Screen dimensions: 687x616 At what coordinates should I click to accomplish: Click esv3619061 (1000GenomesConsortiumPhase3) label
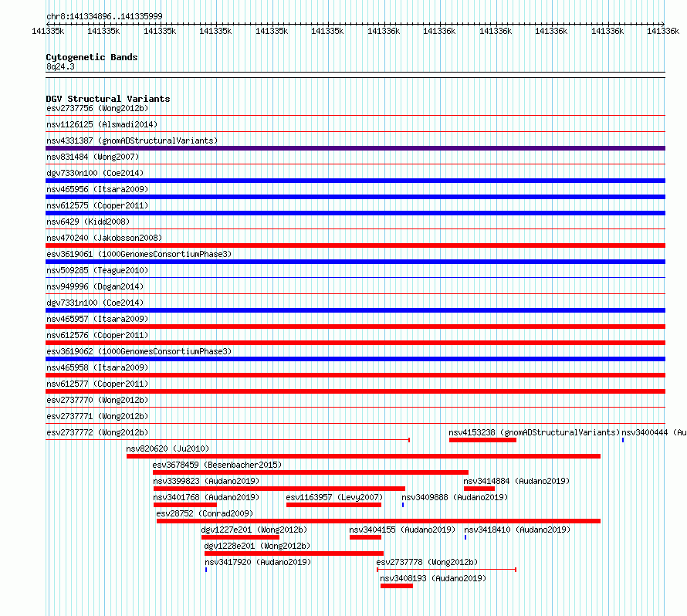coord(139,254)
